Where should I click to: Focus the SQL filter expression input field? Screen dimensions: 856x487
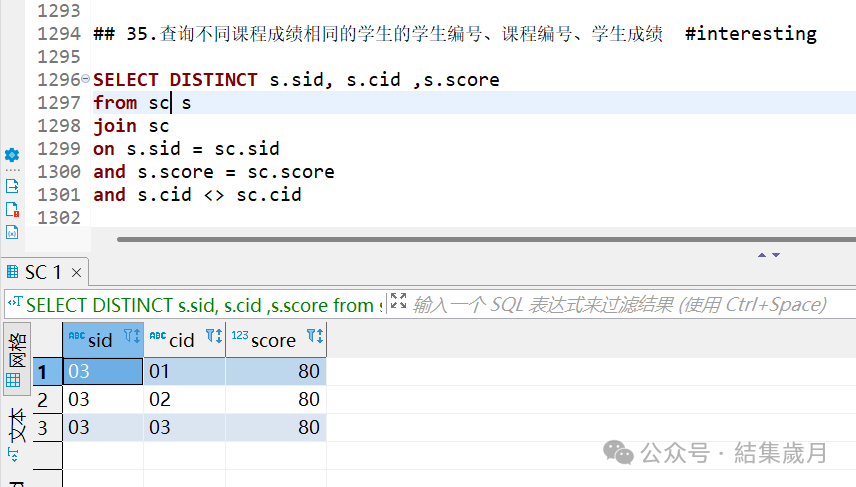[620, 305]
